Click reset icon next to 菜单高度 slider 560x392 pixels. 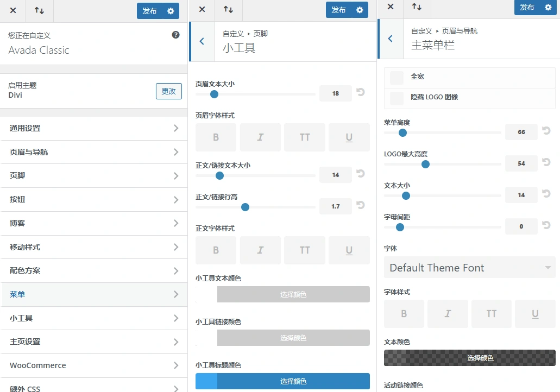(x=546, y=130)
